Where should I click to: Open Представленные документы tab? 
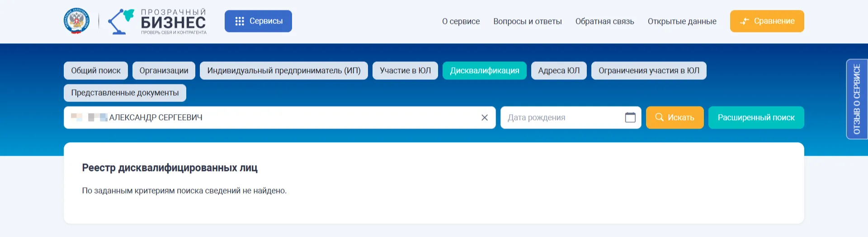point(125,93)
